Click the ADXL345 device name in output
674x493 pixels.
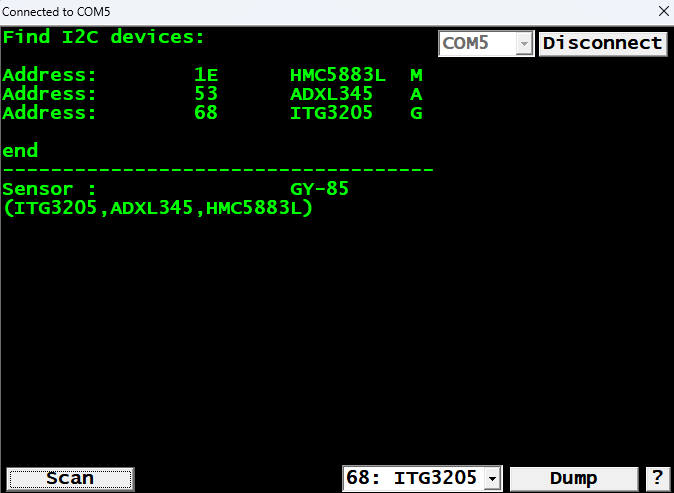click(x=331, y=94)
